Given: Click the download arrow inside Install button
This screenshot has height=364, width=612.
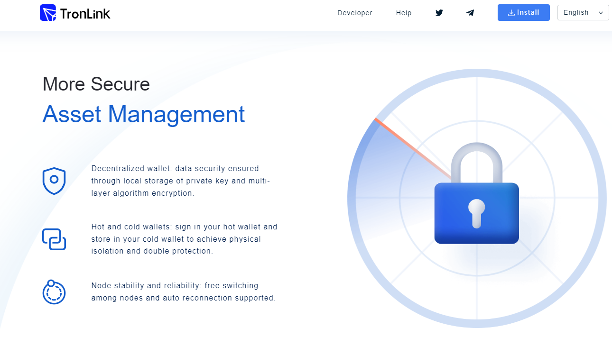Looking at the screenshot, I should [x=511, y=13].
